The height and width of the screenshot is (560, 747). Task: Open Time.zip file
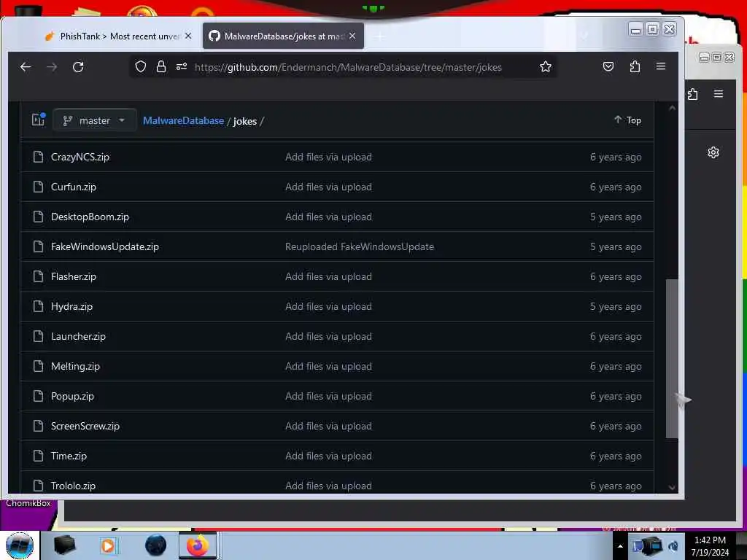[69, 456]
